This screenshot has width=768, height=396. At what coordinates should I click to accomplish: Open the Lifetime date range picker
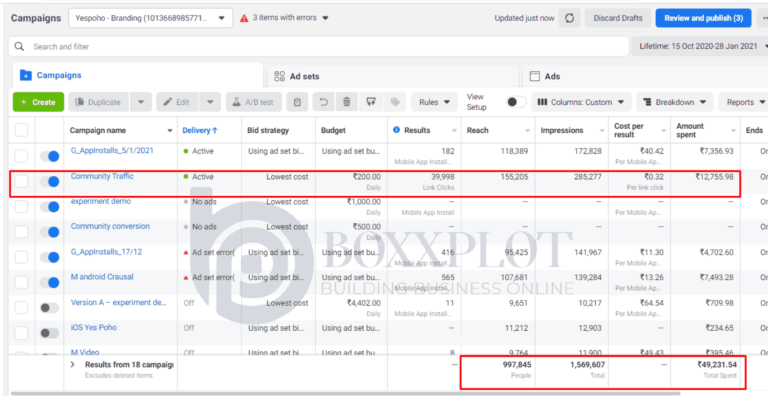[x=700, y=47]
